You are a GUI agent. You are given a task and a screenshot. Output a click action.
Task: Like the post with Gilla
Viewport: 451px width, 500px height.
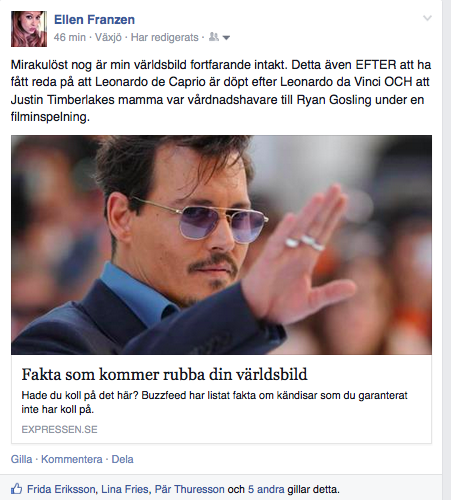tap(21, 459)
